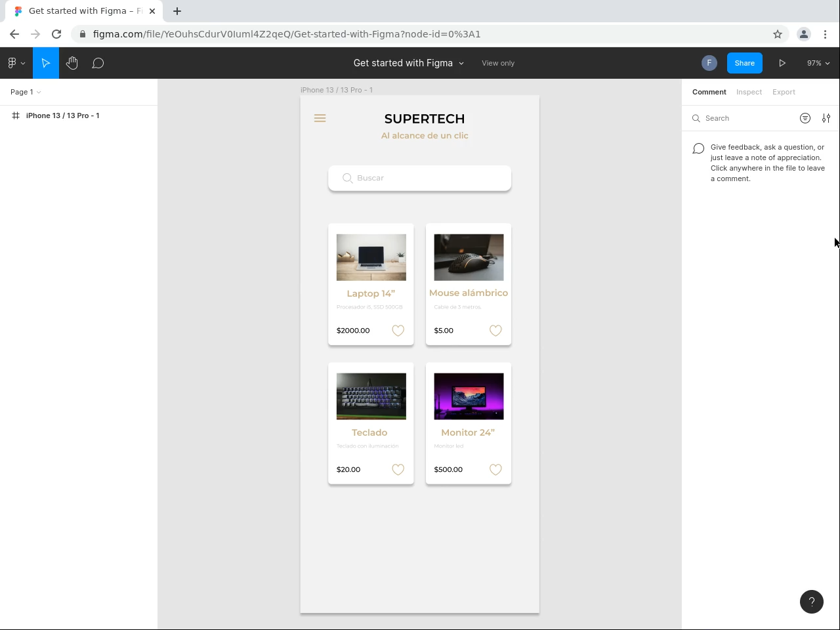
Task: Open the file name dropdown
Action: click(x=461, y=63)
